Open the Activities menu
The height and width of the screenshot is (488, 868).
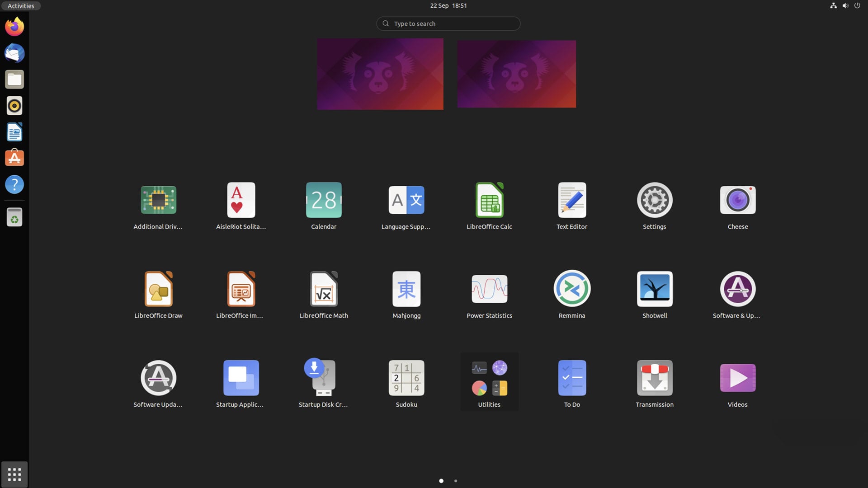click(x=21, y=6)
